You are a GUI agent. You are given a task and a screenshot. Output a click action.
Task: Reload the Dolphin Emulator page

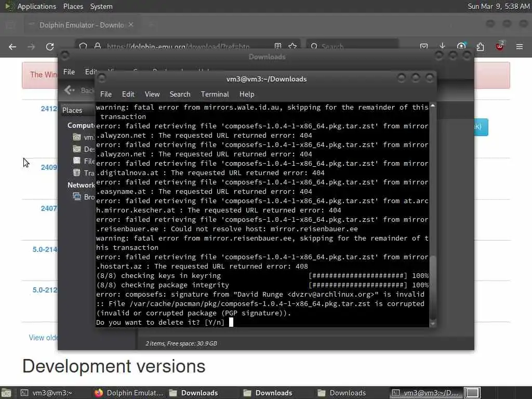pyautogui.click(x=50, y=46)
